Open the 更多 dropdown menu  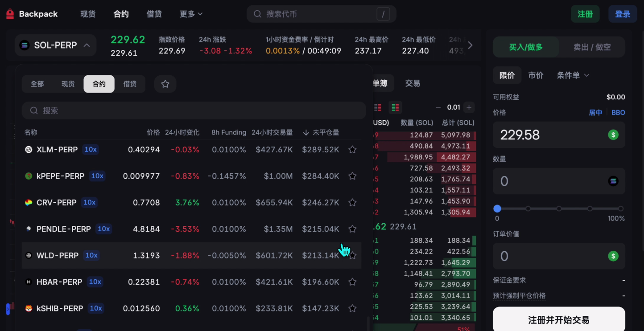point(191,14)
